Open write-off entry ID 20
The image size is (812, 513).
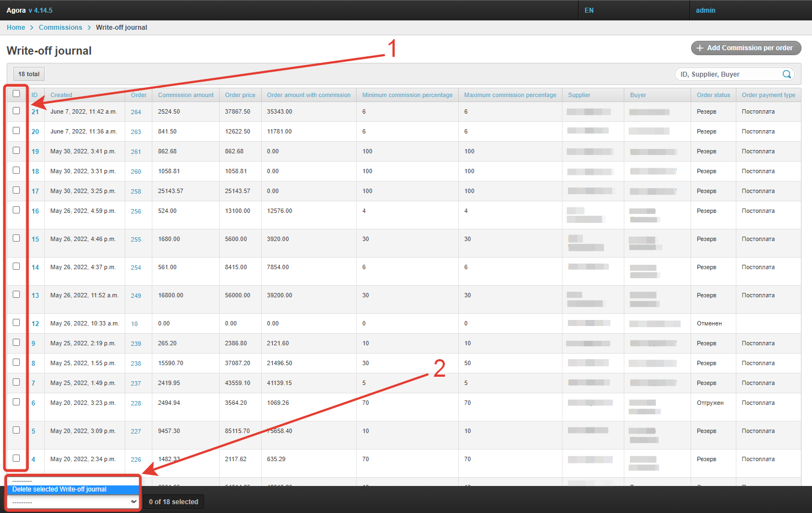click(35, 132)
